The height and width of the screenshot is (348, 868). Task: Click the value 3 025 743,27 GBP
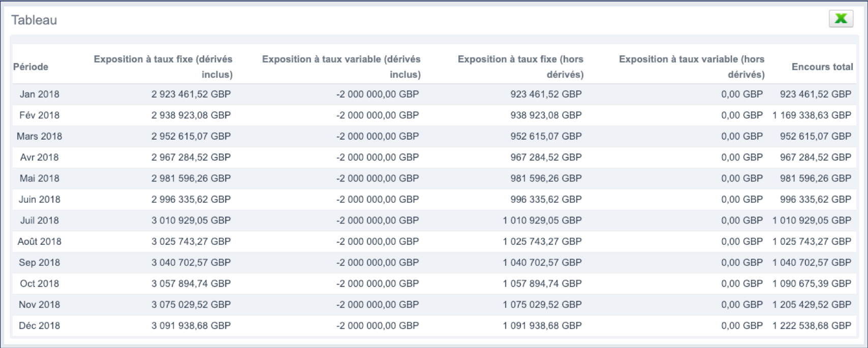tap(191, 241)
